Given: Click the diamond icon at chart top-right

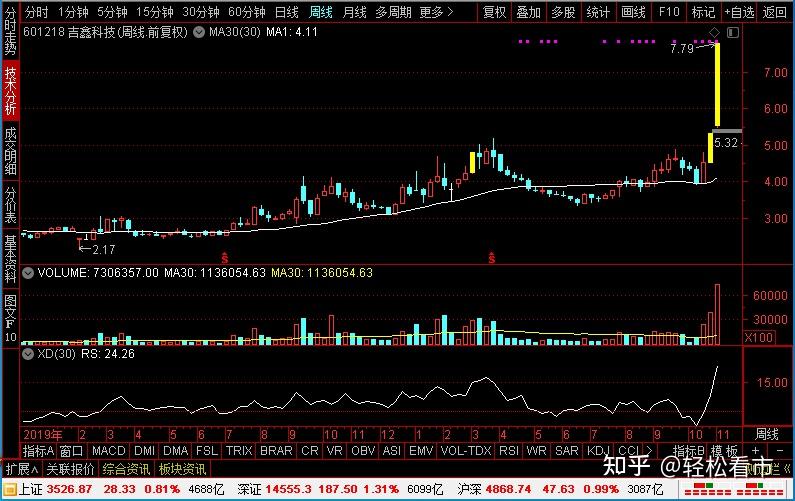Looking at the screenshot, I should [714, 32].
